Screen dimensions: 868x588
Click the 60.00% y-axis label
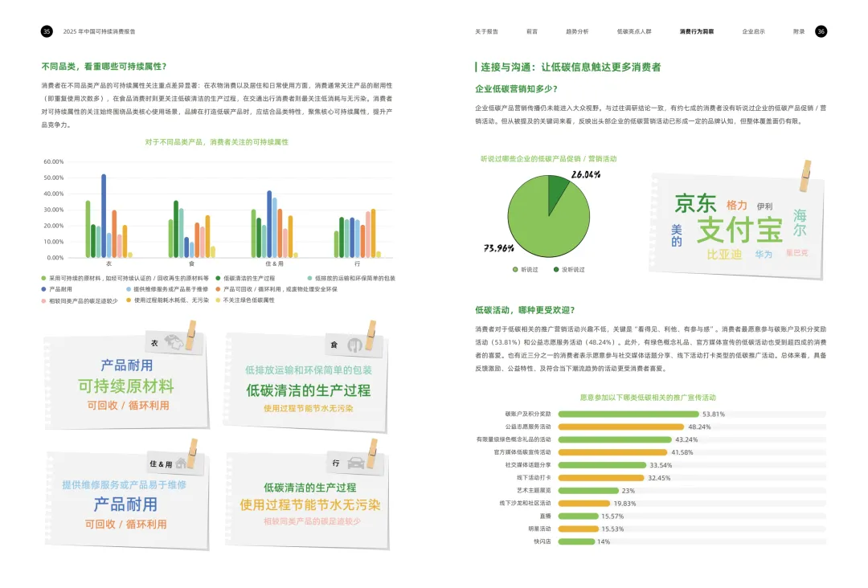(54, 161)
